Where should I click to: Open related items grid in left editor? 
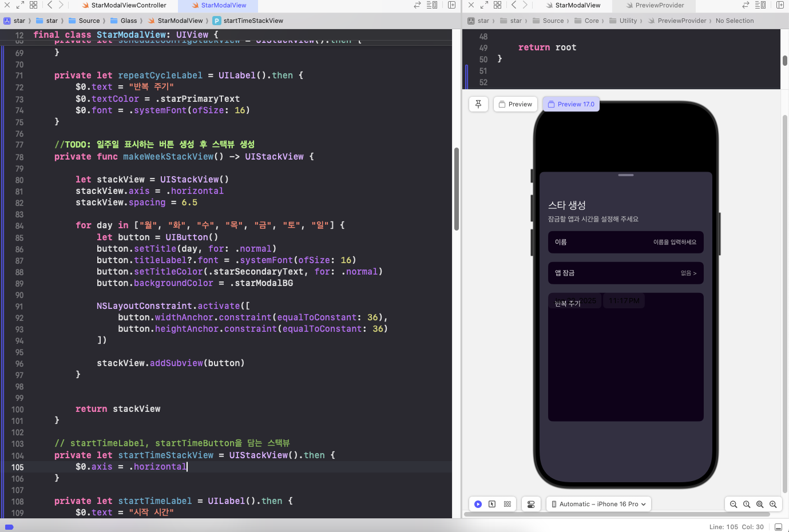(34, 5)
